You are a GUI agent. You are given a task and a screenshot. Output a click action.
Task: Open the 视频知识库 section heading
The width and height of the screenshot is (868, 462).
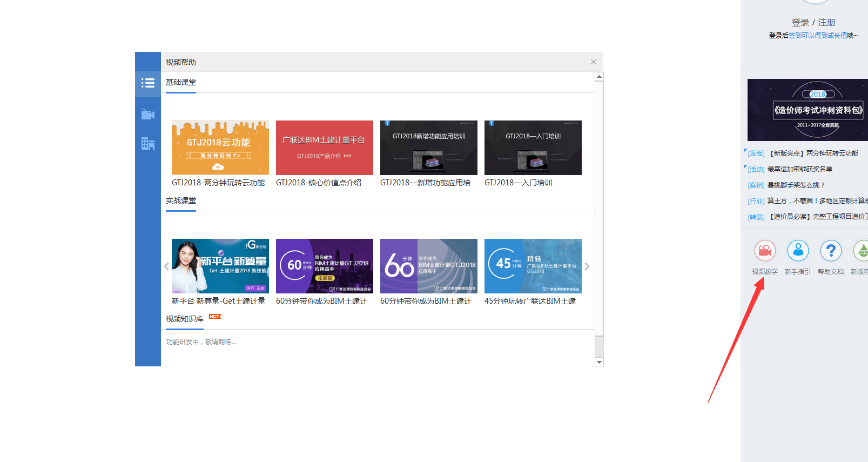[185, 319]
